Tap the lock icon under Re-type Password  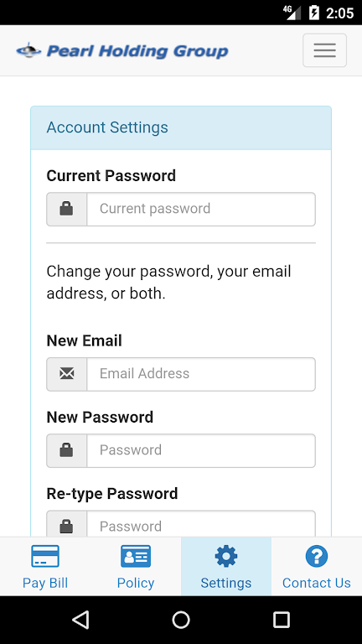coord(66,526)
